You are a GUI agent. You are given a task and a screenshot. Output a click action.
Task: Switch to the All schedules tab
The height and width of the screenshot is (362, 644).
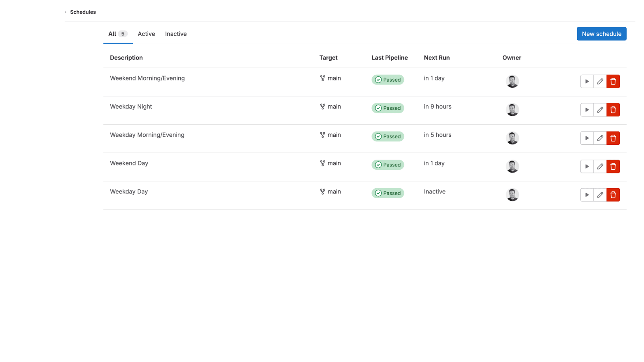118,34
